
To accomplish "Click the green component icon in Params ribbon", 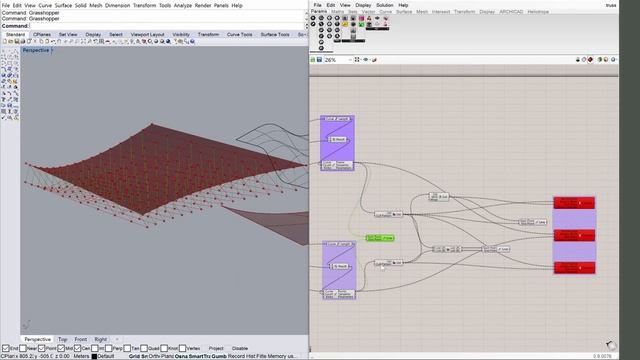I will pyautogui.click(x=361, y=24).
